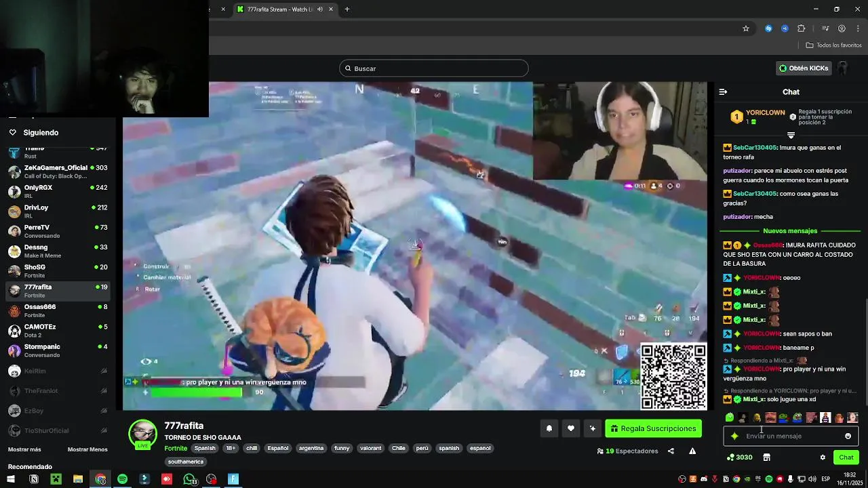Share the stream via the share icon
Viewport: 868px width, 488px height.
point(671,451)
